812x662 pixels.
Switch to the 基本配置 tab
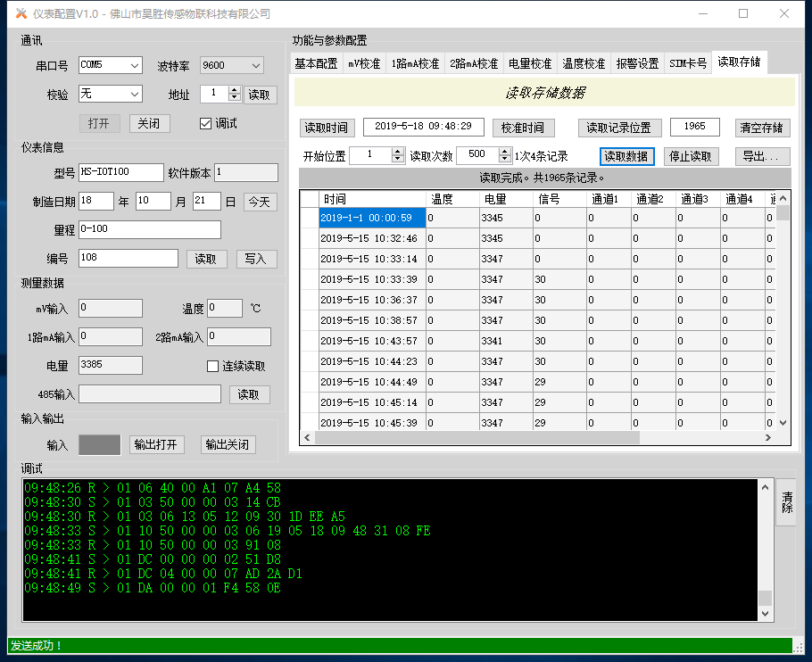316,63
